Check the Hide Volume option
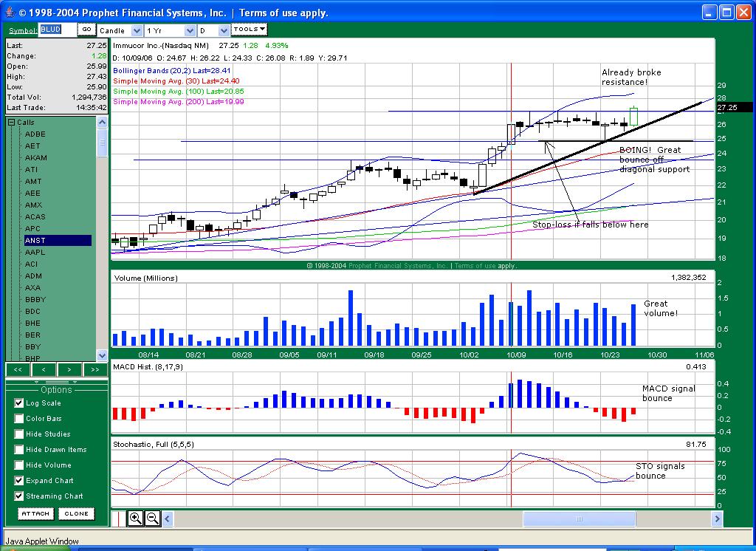The image size is (756, 551). (x=18, y=465)
